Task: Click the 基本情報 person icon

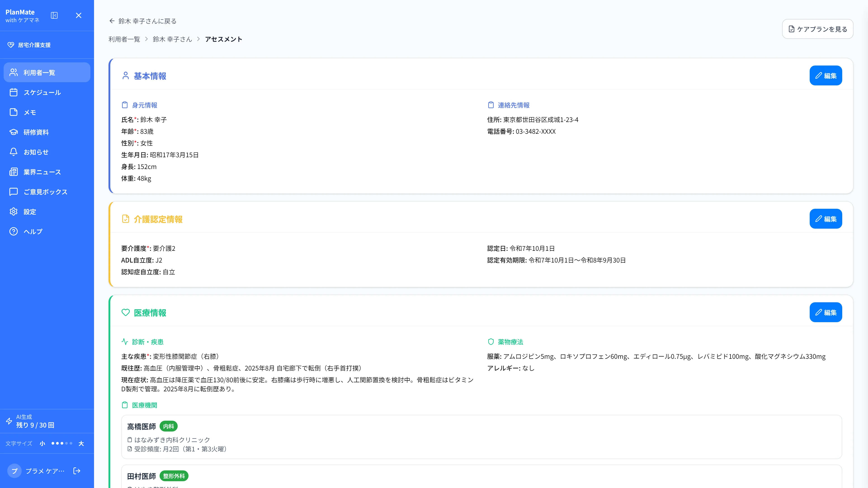Action: [x=125, y=76]
